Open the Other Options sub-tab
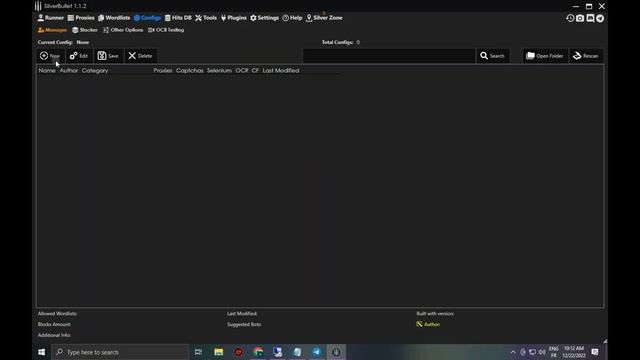Viewport: 640px width, 360px height. (123, 30)
